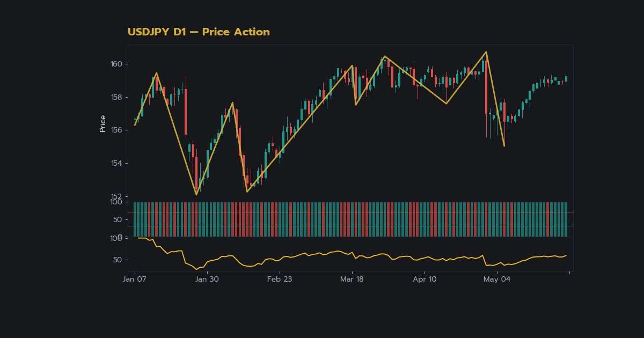Click the Jan 30 date label
Viewport: 644px width, 338px height.
coord(207,279)
